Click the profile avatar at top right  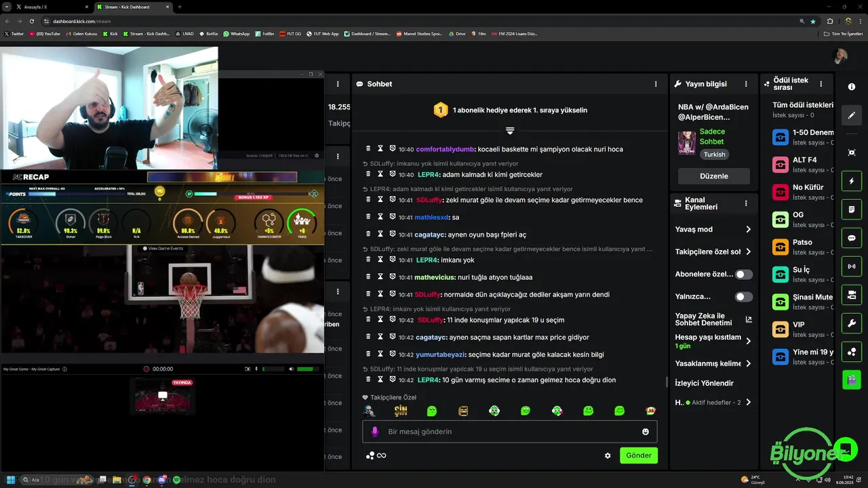coord(841,56)
